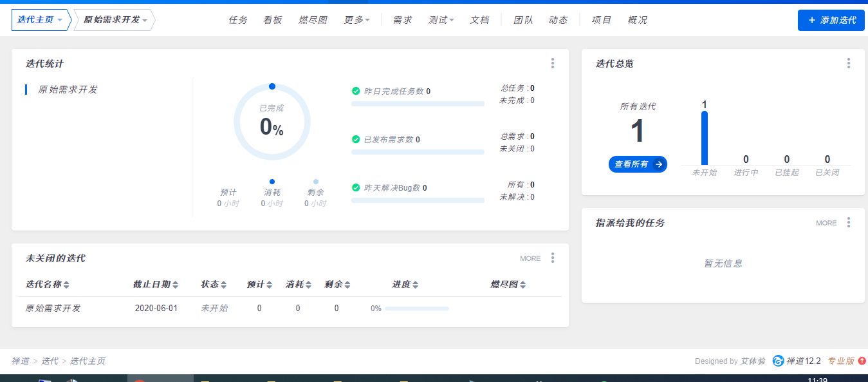
Task: Click 禅道 in footer breadcrumb
Action: click(x=21, y=361)
